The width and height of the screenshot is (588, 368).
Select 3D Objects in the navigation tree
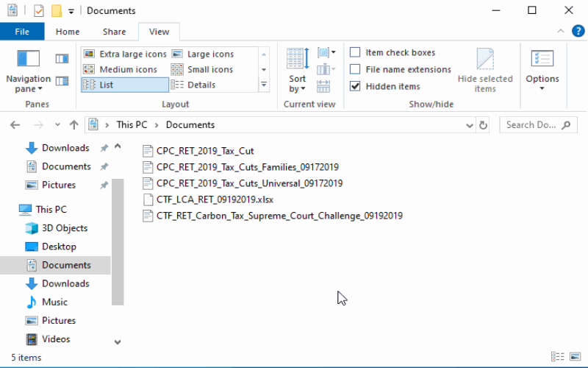tap(64, 228)
